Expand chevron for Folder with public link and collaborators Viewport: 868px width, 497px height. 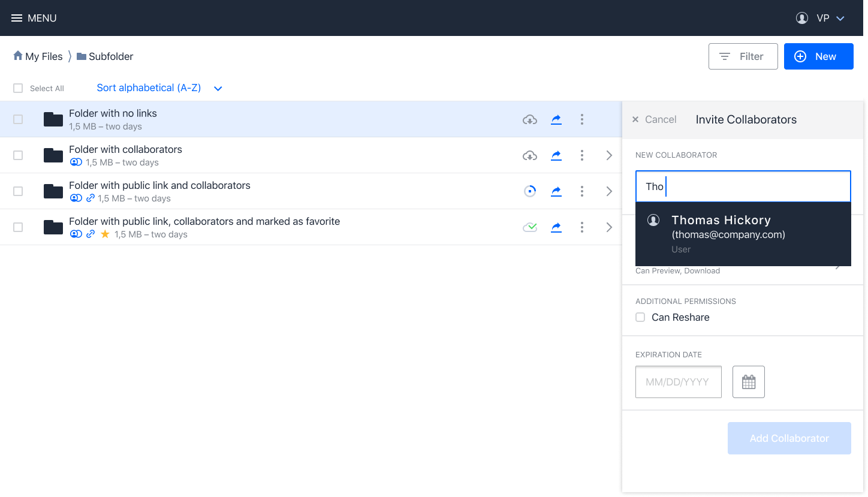coord(609,191)
